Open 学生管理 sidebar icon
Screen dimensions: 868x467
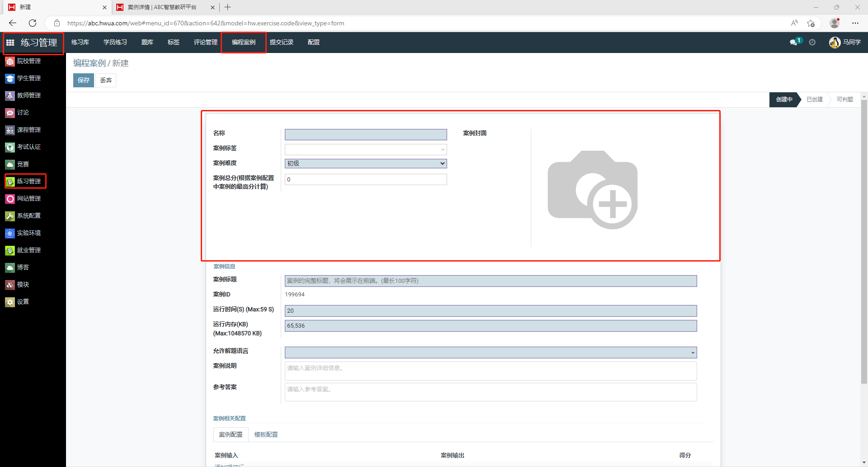click(x=10, y=78)
